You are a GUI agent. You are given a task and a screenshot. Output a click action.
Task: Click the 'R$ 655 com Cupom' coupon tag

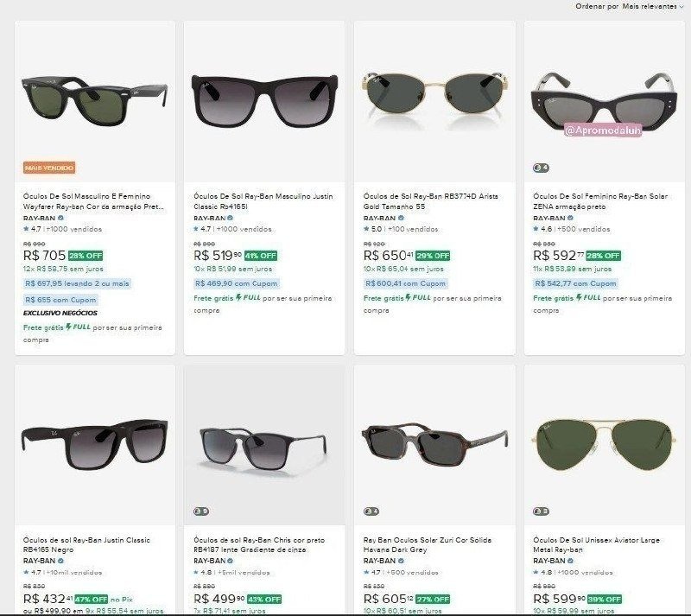[60, 300]
